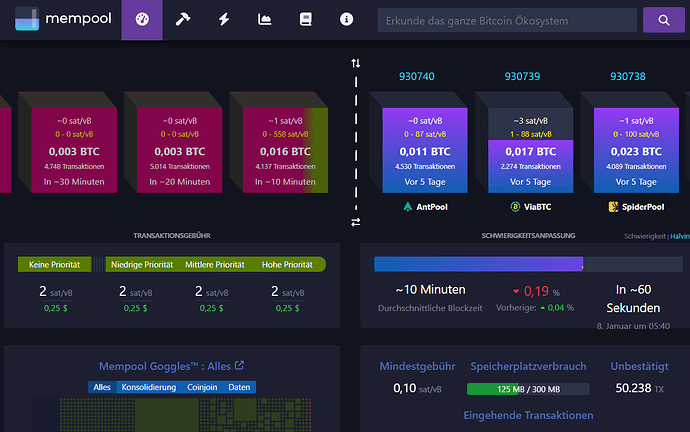Open the Lightning bolt icon page
Image resolution: width=690 pixels, height=432 pixels.
pos(224,20)
